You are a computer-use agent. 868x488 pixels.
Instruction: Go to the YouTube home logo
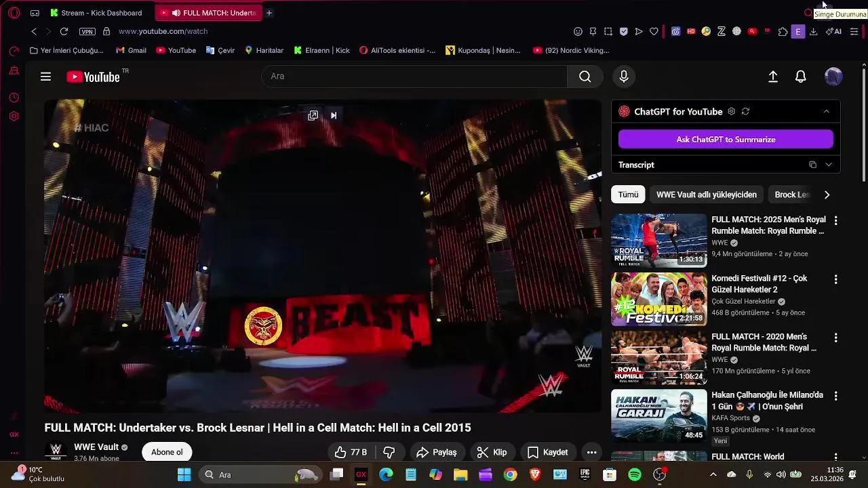click(x=94, y=77)
